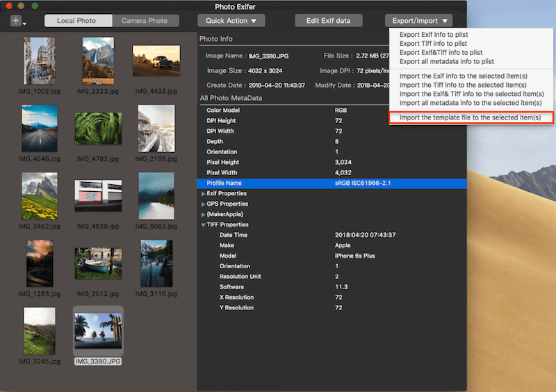This screenshot has height=392, width=556.
Task: Switch to the Camera Photo tab
Action: (x=145, y=21)
